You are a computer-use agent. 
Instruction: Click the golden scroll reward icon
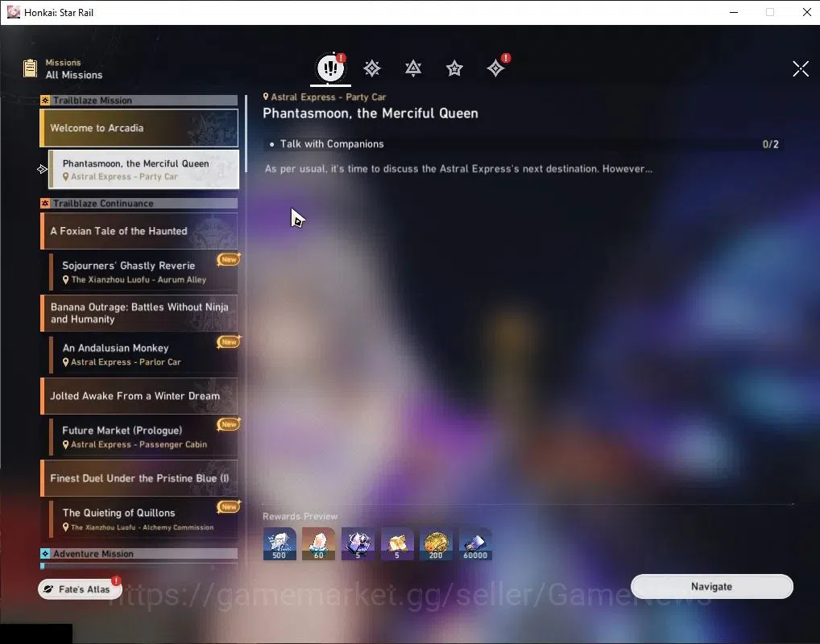397,543
